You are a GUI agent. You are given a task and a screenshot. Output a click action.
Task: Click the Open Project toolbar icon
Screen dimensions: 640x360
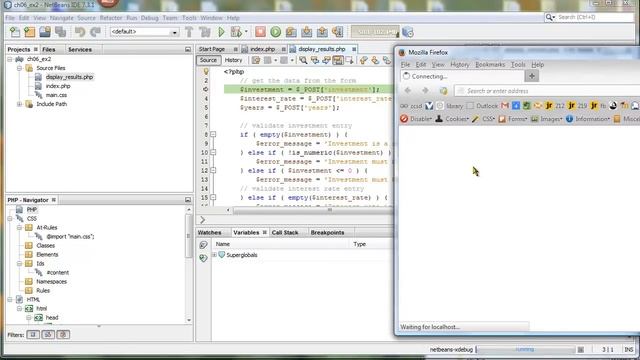(45, 32)
